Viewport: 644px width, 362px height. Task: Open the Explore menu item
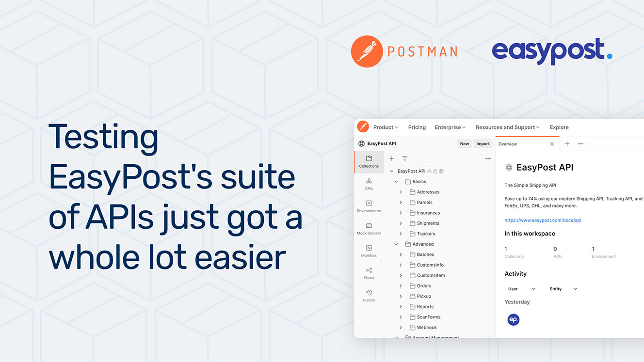coord(559,127)
